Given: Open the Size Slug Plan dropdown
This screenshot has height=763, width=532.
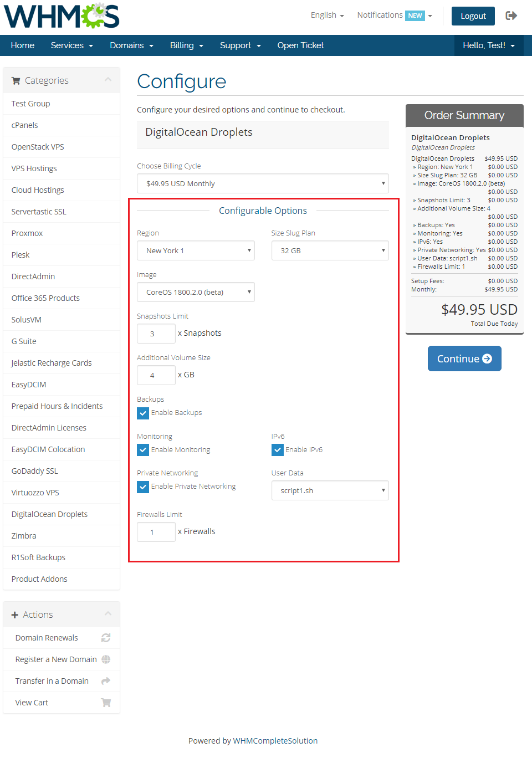Looking at the screenshot, I should pos(330,250).
